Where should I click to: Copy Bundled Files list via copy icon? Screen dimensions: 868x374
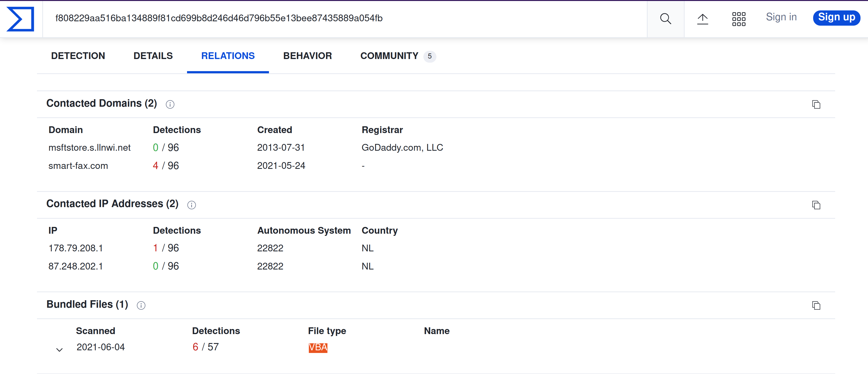[816, 306]
